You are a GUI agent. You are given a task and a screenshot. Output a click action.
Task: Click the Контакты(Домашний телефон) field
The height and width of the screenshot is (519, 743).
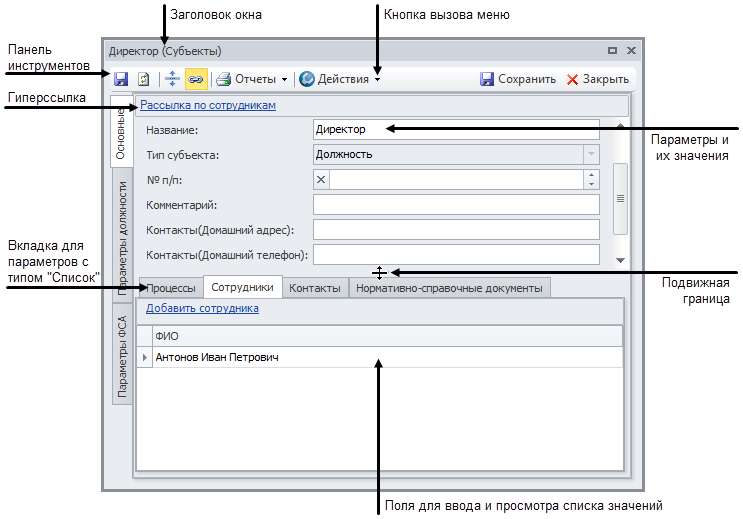click(456, 255)
